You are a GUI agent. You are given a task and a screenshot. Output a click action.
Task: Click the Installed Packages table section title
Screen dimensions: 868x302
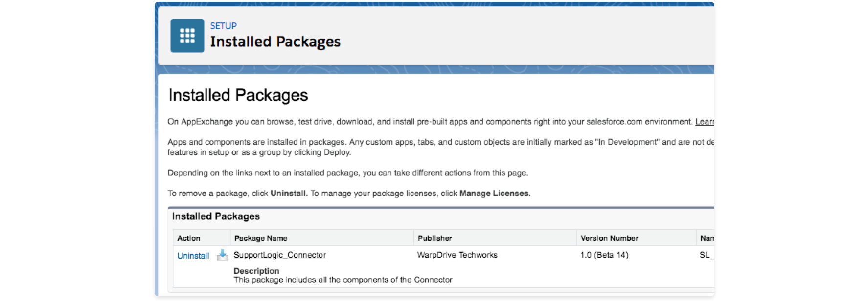pyautogui.click(x=216, y=216)
